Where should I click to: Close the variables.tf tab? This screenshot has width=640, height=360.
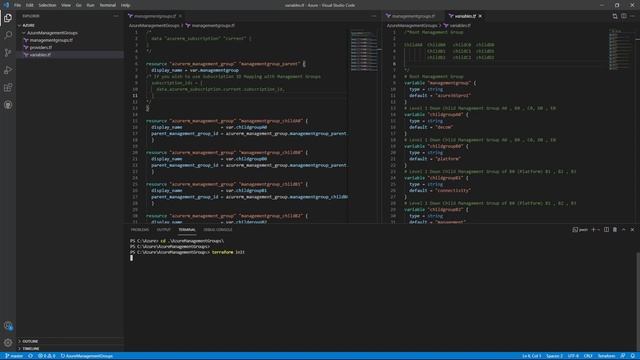coord(480,16)
